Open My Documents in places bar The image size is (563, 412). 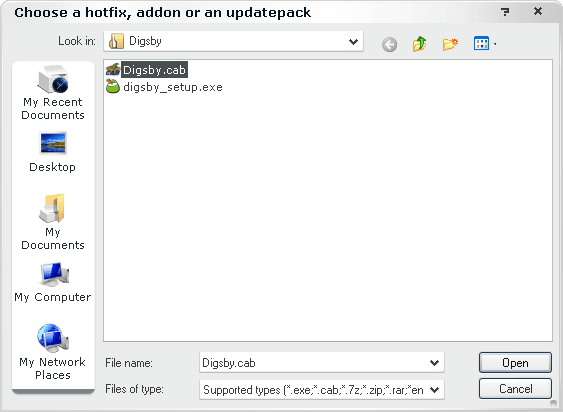53,222
